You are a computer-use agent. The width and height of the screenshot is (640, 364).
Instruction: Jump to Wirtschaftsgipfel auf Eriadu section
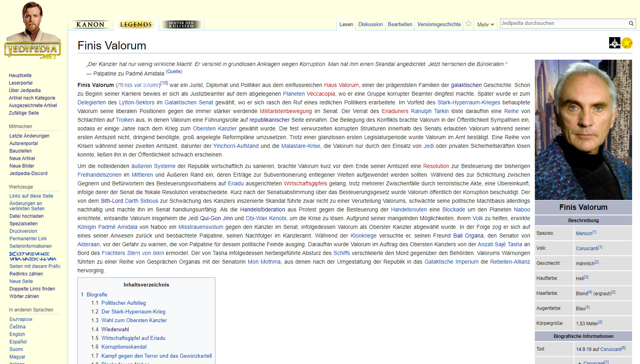pyautogui.click(x=133, y=338)
